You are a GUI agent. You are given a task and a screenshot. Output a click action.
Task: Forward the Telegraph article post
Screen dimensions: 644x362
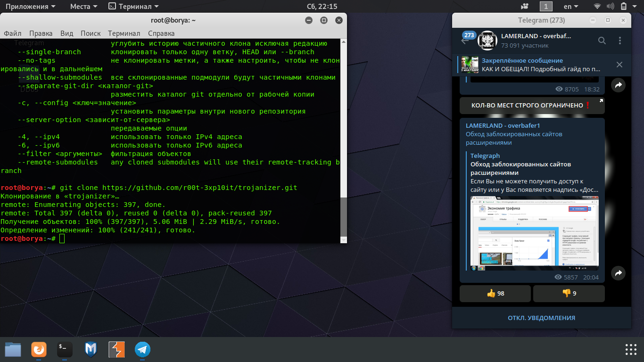[618, 272]
